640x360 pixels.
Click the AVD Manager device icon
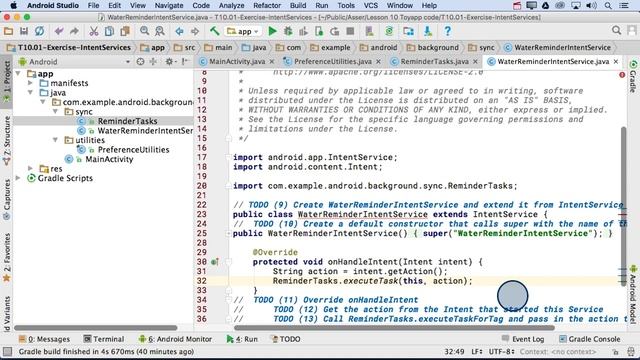369,31
